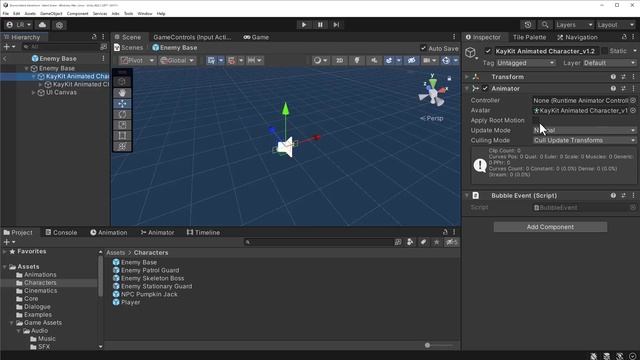The image size is (640, 360).
Task: Select the Rect tool in scene toolbar
Action: (x=122, y=136)
